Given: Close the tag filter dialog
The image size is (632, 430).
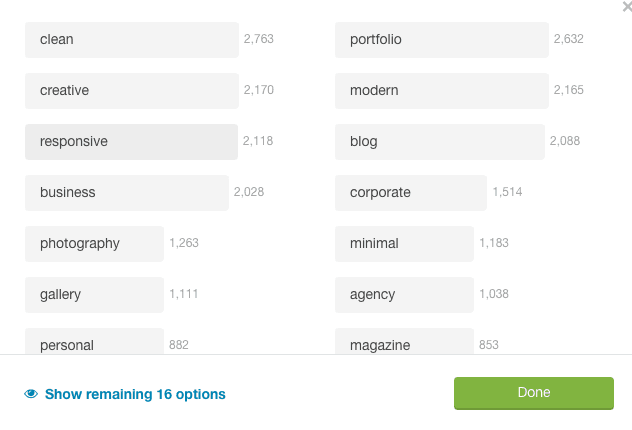Looking at the screenshot, I should 627,6.
